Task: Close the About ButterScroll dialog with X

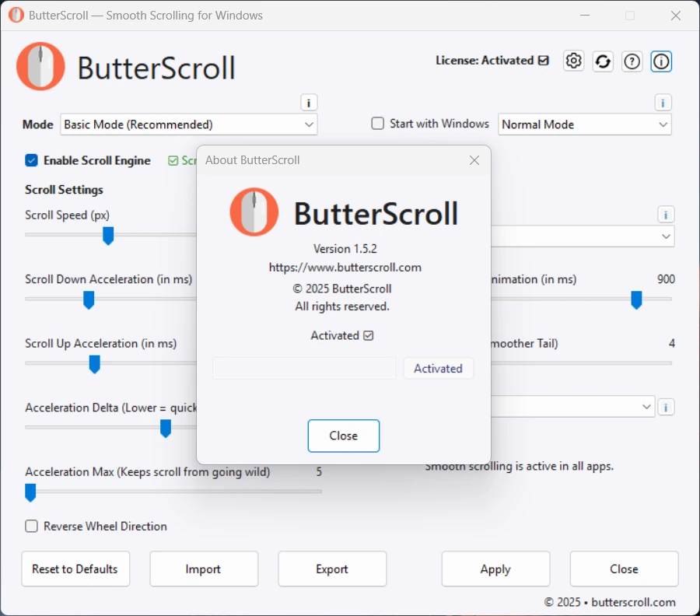Action: [x=474, y=160]
